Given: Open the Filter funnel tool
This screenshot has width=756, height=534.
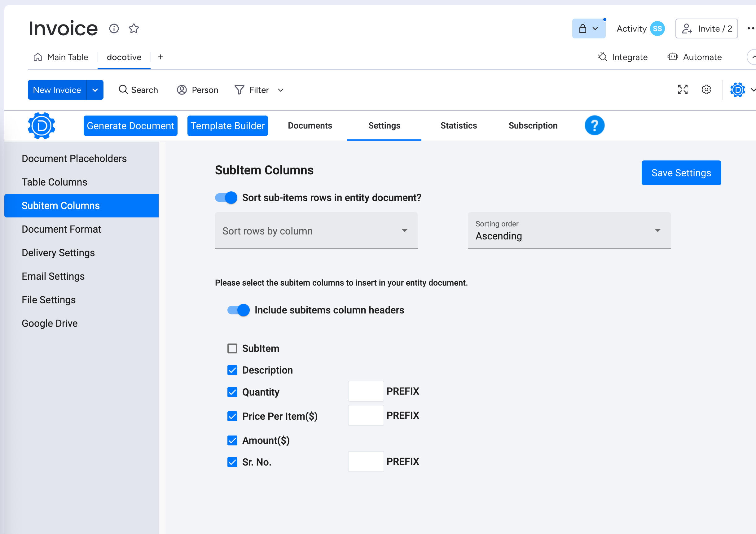Looking at the screenshot, I should (252, 90).
